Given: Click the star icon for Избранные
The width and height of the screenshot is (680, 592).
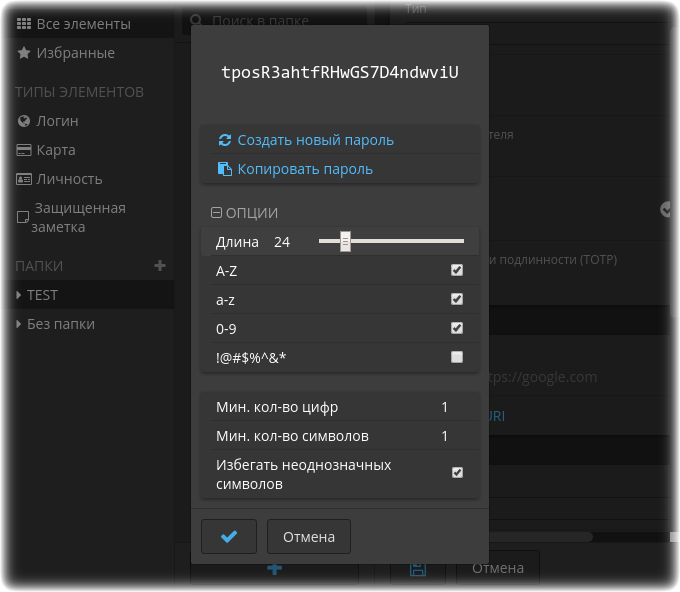Looking at the screenshot, I should 24,53.
